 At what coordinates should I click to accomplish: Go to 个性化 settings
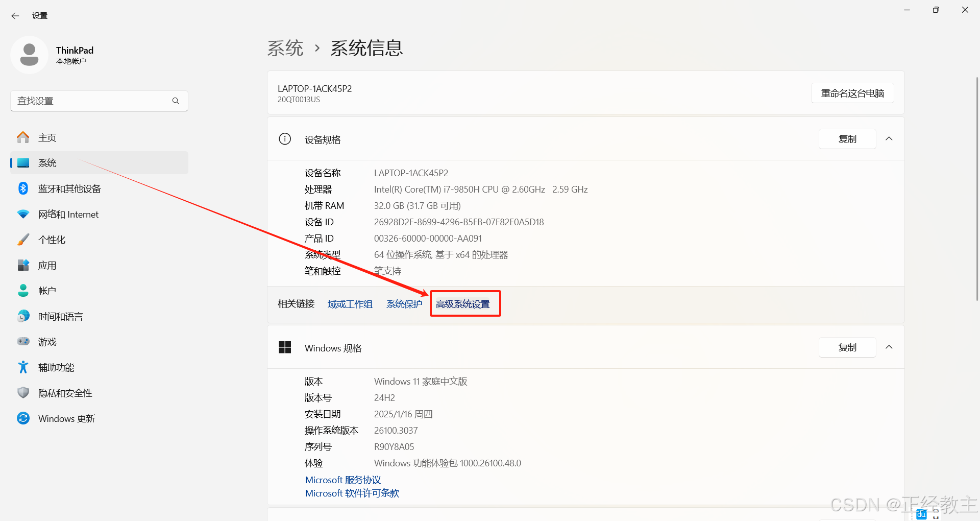point(99,240)
